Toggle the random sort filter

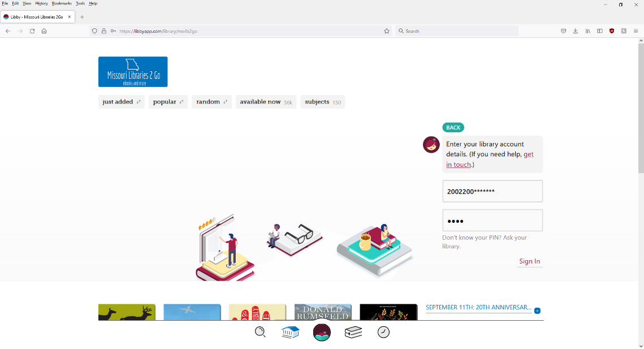coord(211,102)
